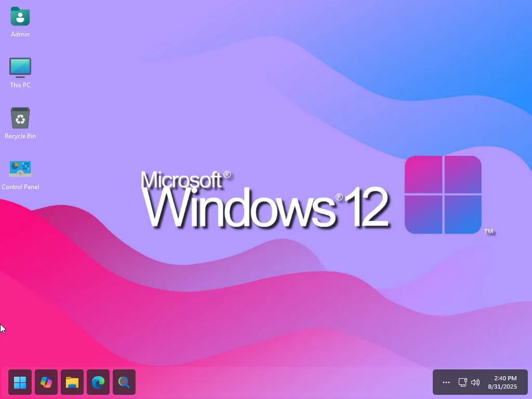Click the Recycle Bin label text

click(x=20, y=136)
